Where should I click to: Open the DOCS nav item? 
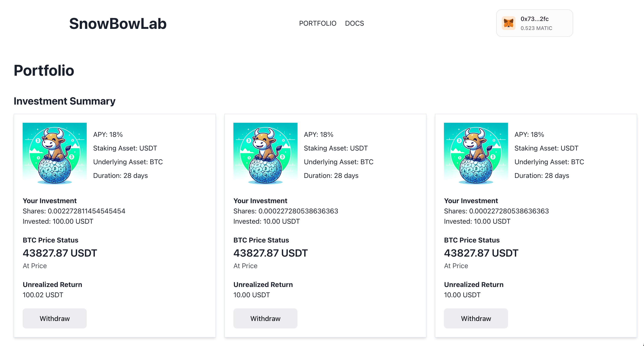click(354, 23)
